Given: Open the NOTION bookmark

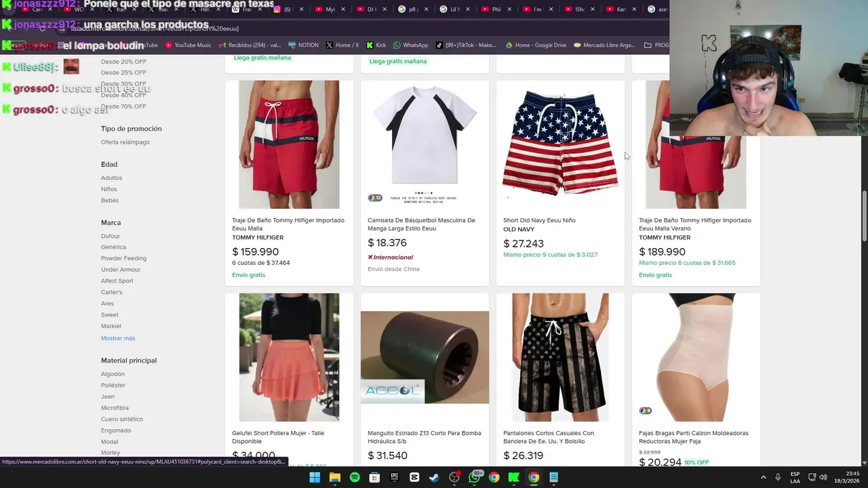Looking at the screenshot, I should 303,45.
